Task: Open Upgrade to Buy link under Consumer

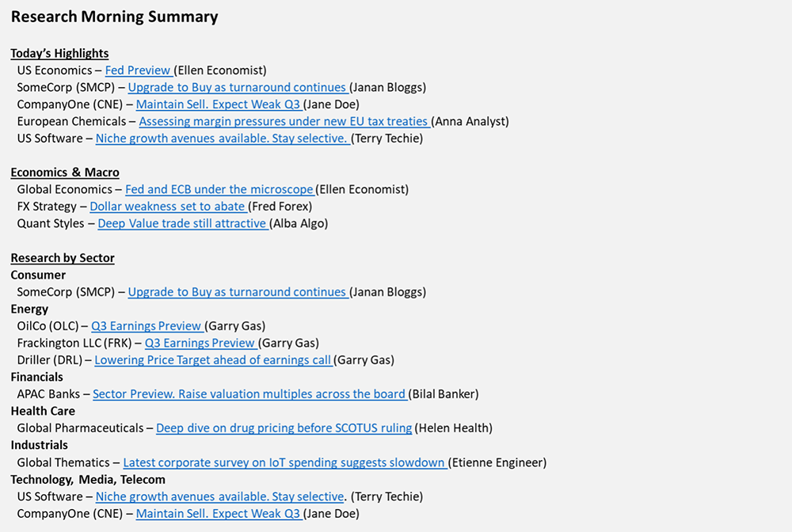Action: [x=238, y=292]
